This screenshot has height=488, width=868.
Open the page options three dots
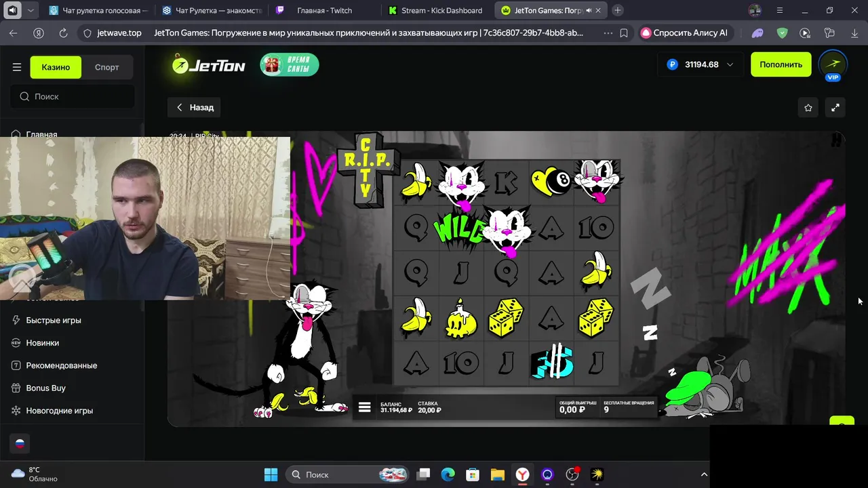coord(608,33)
